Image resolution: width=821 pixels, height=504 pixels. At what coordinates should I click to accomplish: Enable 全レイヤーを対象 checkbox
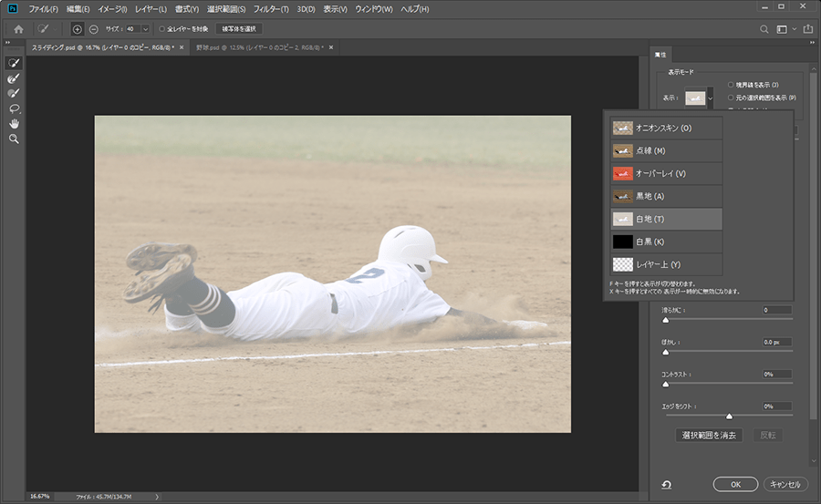pyautogui.click(x=162, y=29)
